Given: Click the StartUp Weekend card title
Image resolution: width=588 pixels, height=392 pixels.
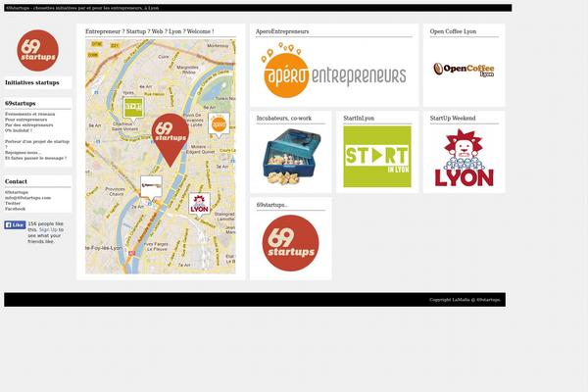Looking at the screenshot, I should tap(453, 119).
